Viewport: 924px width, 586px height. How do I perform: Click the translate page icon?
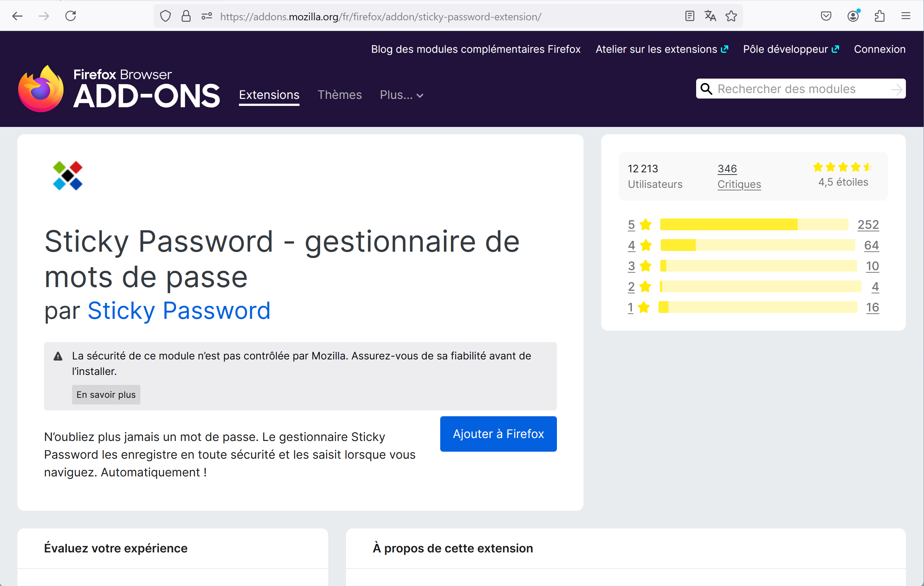710,16
